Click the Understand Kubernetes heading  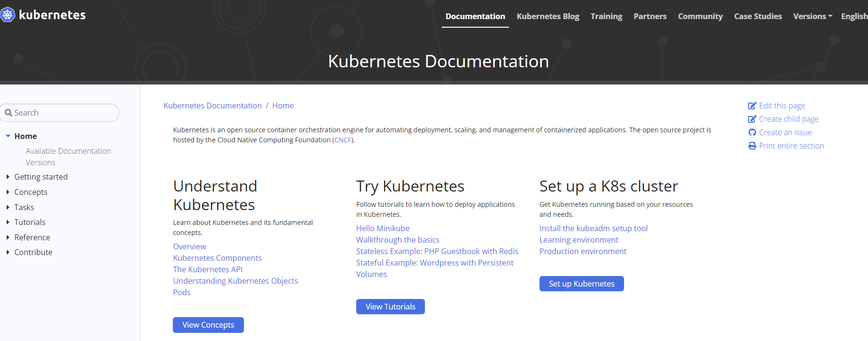(215, 195)
